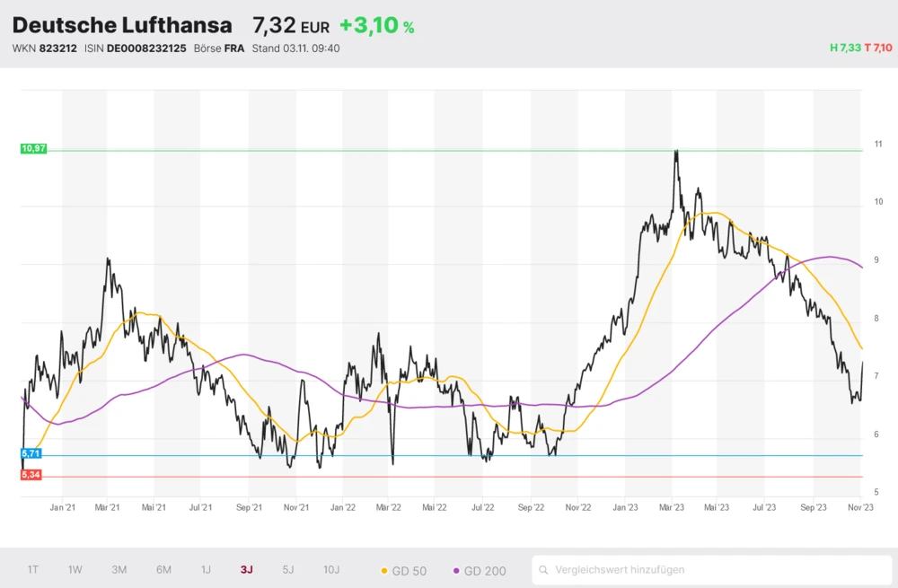Image resolution: width=898 pixels, height=588 pixels.
Task: Click the blue 5,71 price marker
Action: [x=31, y=455]
